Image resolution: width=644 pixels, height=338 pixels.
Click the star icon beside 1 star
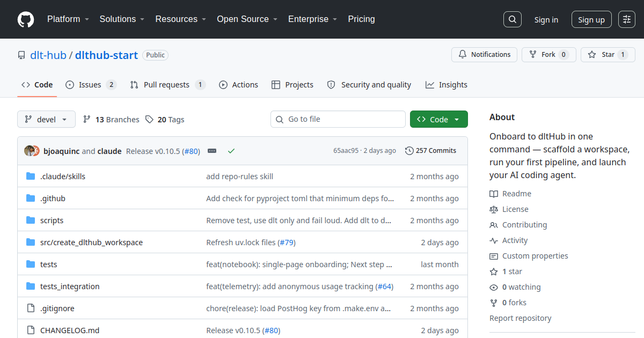click(x=494, y=271)
